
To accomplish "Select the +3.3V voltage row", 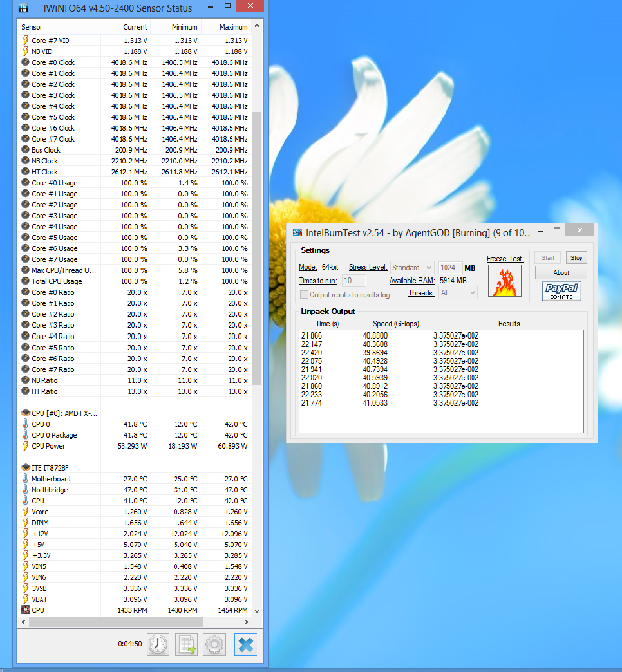I will point(135,555).
